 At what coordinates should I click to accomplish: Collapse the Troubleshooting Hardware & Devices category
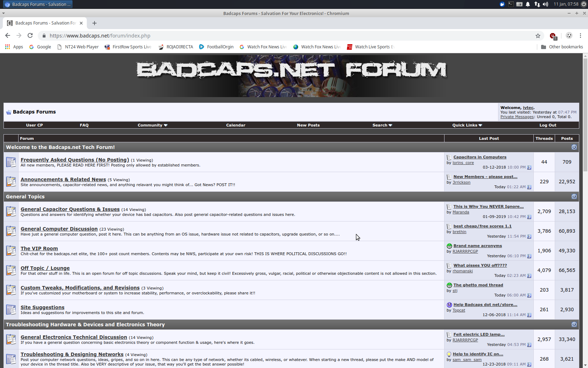point(574,325)
